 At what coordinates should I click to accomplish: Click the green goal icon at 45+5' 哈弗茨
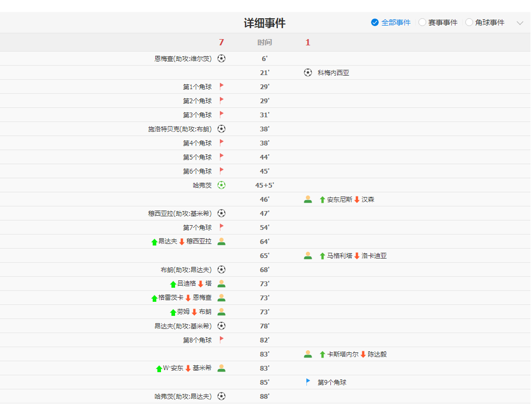[x=221, y=185]
